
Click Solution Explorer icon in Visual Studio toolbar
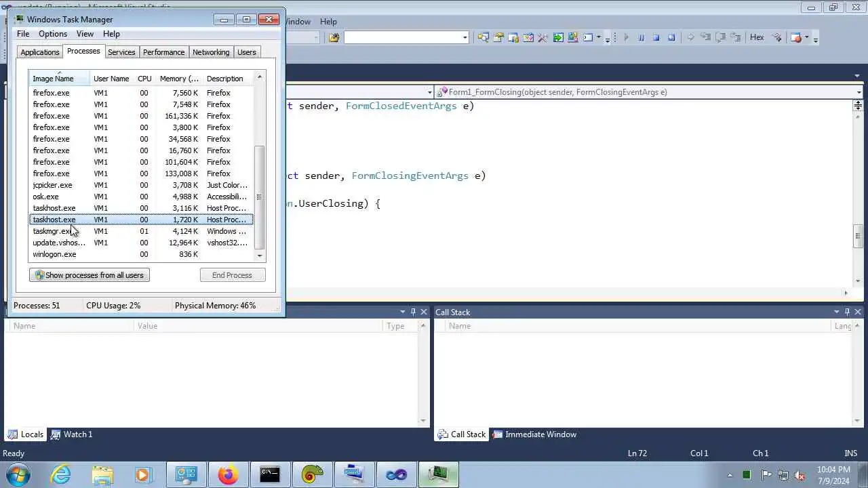pos(484,38)
